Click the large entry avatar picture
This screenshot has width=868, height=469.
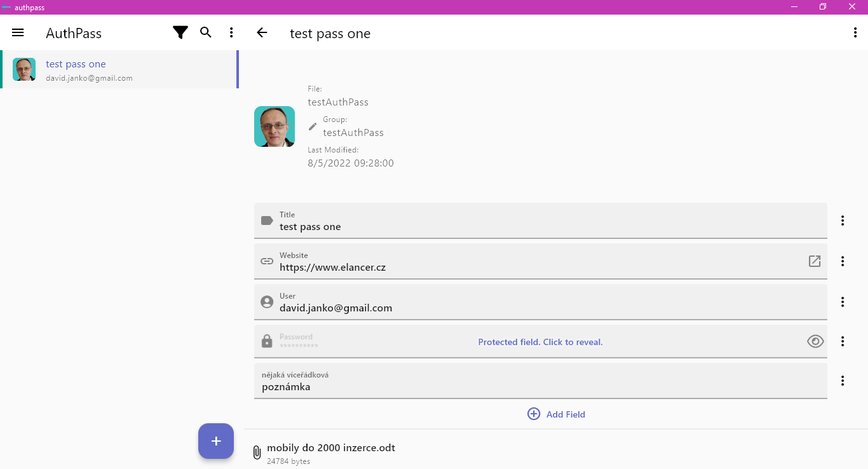coord(275,126)
